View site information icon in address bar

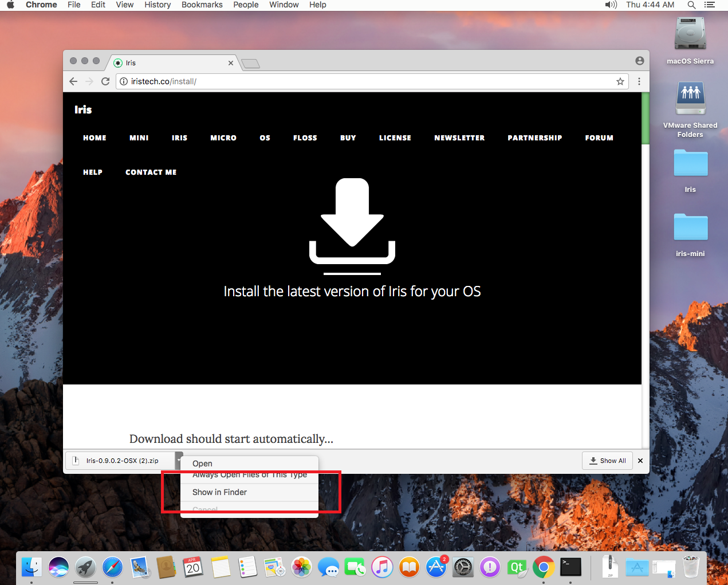124,81
